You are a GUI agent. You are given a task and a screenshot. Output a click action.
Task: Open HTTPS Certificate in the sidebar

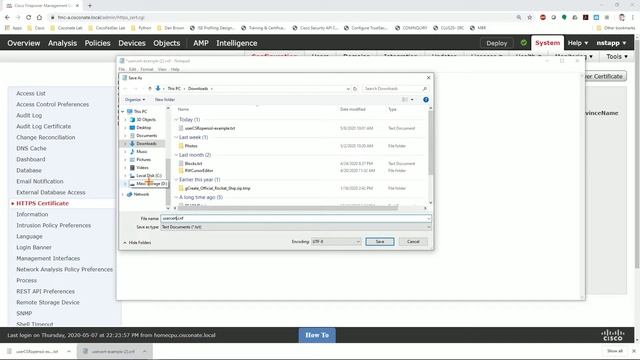click(42, 203)
